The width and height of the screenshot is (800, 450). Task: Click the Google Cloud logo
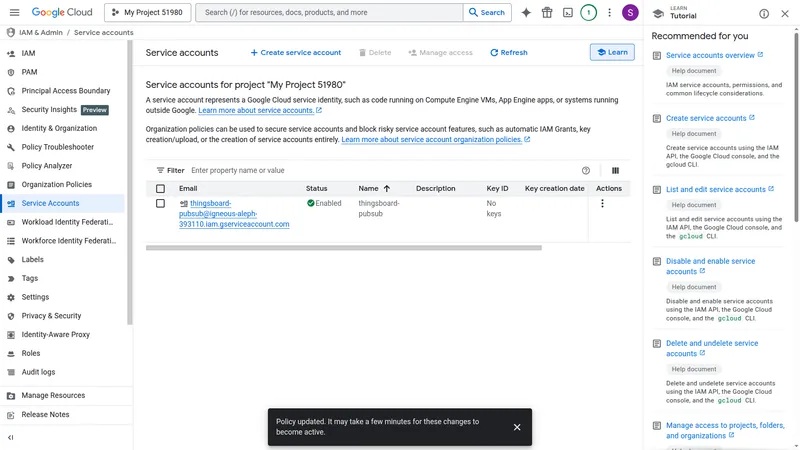(x=62, y=12)
